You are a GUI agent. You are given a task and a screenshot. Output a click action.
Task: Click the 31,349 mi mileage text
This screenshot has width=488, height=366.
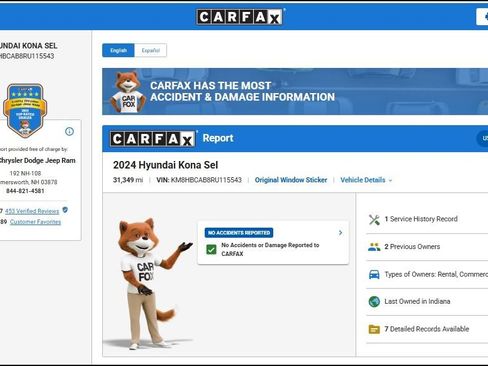pos(128,180)
